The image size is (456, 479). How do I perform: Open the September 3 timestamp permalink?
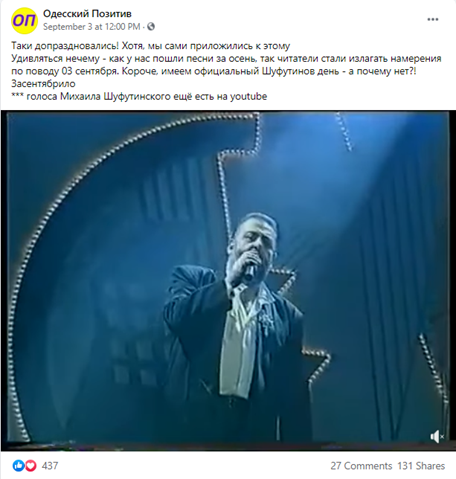tap(92, 27)
